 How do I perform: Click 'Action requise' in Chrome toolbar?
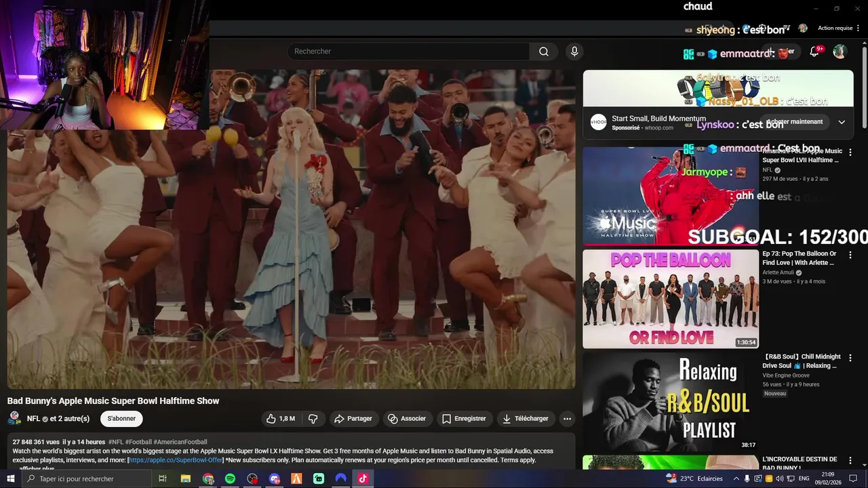[835, 28]
